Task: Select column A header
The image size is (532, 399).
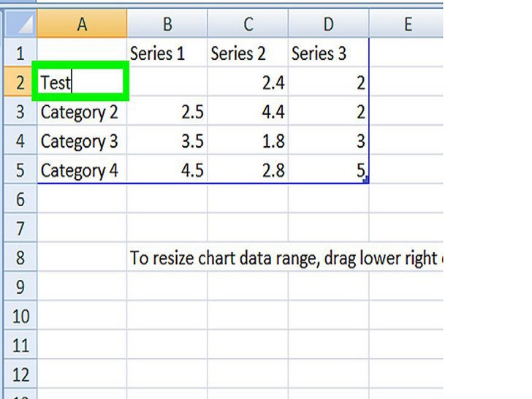Action: click(82, 25)
